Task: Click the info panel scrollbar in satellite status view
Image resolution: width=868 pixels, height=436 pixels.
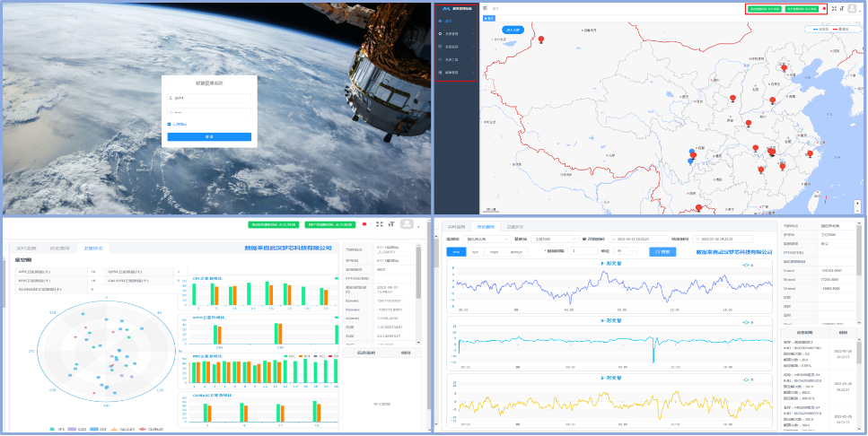Action: [x=419, y=271]
